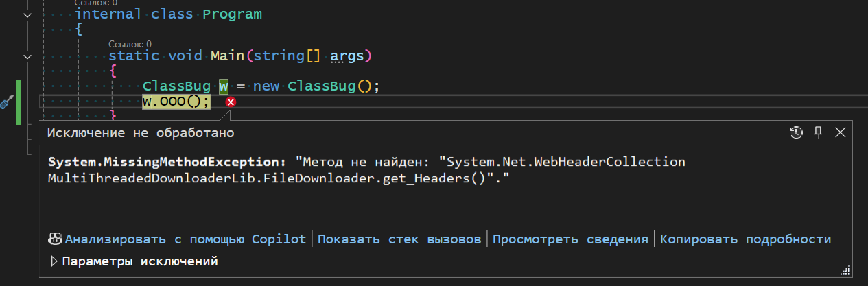Click the Copilot icon in exception popup

click(x=56, y=239)
